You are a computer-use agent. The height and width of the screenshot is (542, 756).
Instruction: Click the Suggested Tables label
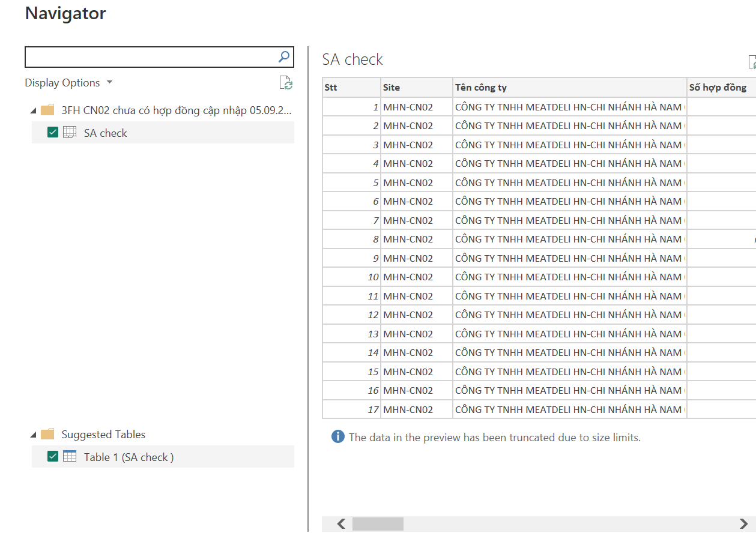(103, 435)
